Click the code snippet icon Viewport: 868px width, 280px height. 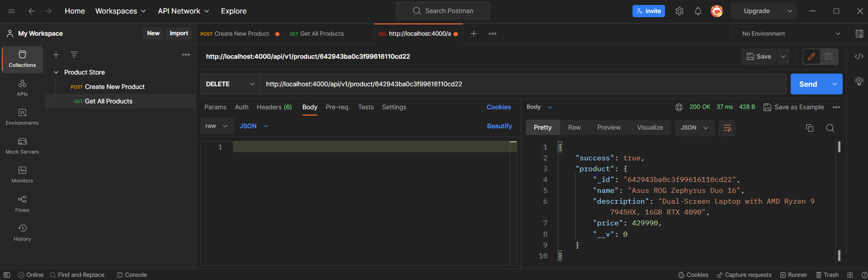click(x=859, y=56)
